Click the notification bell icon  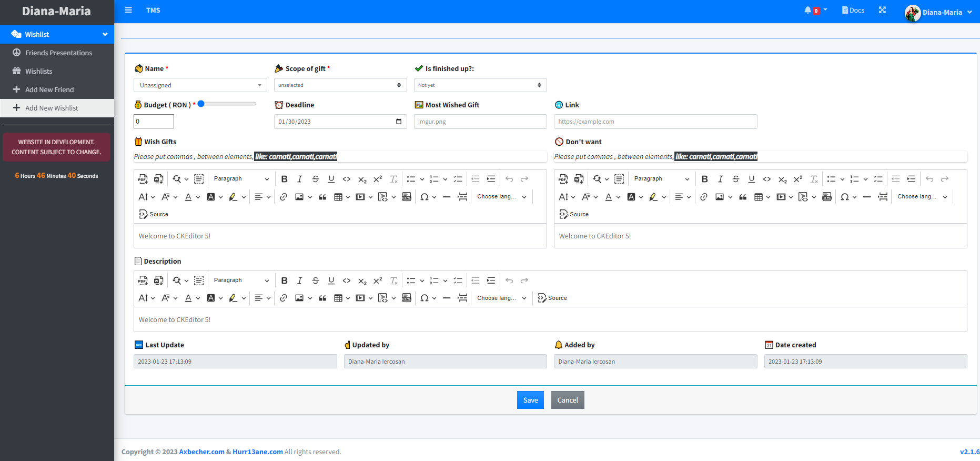click(x=808, y=11)
